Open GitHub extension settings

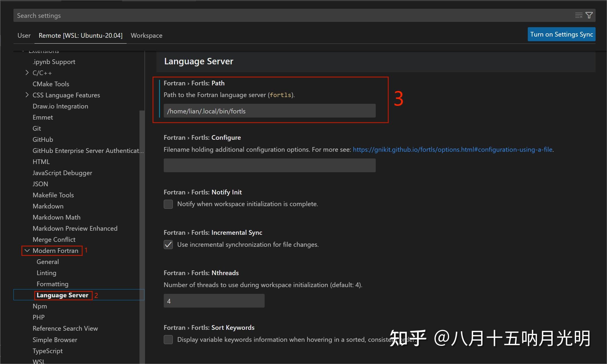tap(43, 139)
